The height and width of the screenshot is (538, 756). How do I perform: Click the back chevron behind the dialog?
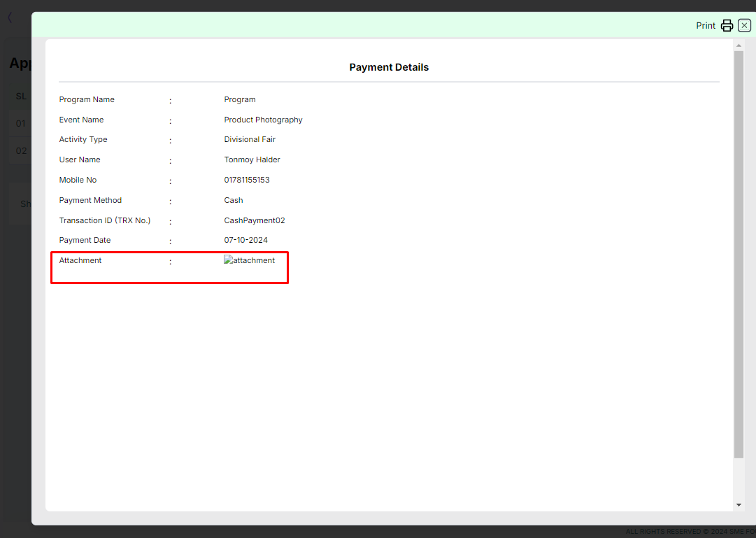10,18
